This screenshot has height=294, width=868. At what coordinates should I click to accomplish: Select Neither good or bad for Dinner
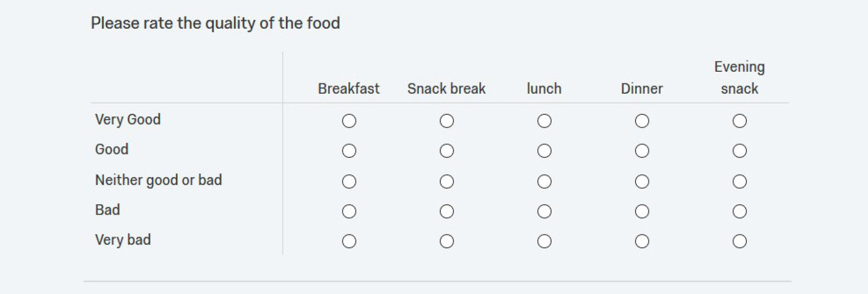(x=642, y=182)
